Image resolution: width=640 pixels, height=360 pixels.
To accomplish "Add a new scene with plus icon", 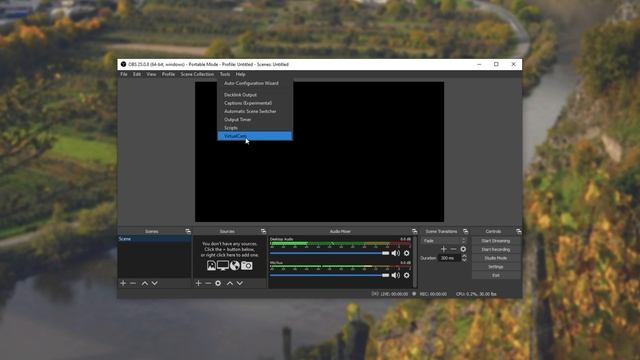I will click(x=123, y=283).
